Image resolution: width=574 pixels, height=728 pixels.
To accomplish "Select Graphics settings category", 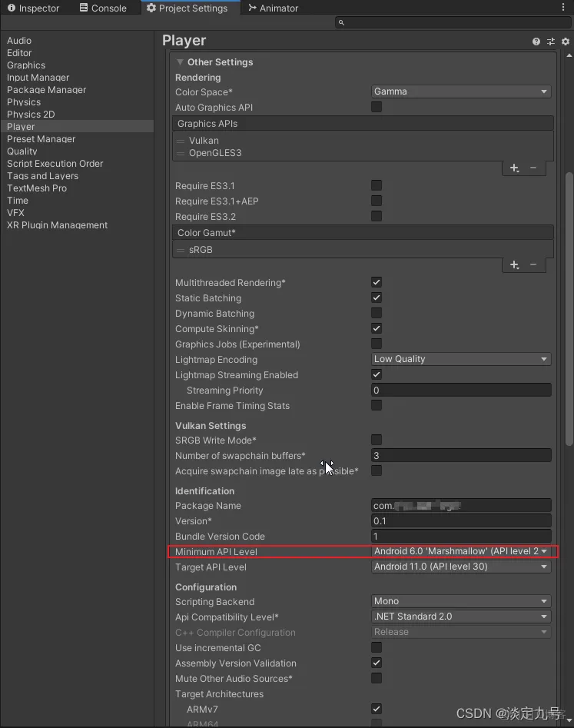I will (26, 65).
